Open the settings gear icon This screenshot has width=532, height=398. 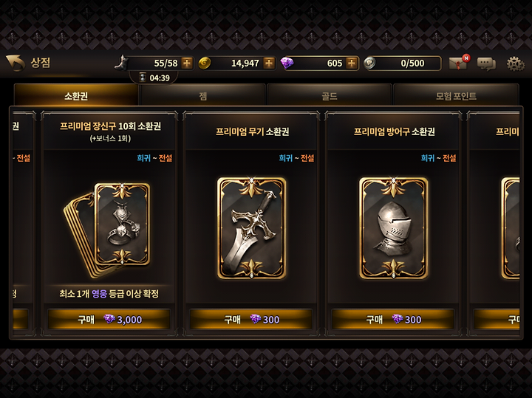tap(515, 64)
